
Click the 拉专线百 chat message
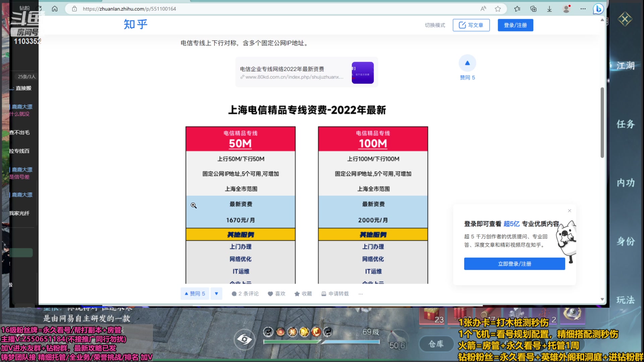click(x=19, y=151)
